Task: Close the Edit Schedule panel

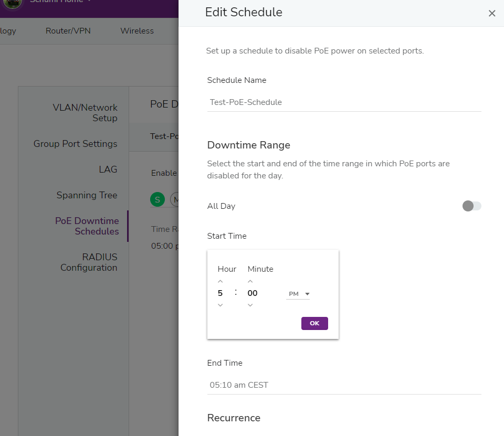Action: click(x=492, y=14)
